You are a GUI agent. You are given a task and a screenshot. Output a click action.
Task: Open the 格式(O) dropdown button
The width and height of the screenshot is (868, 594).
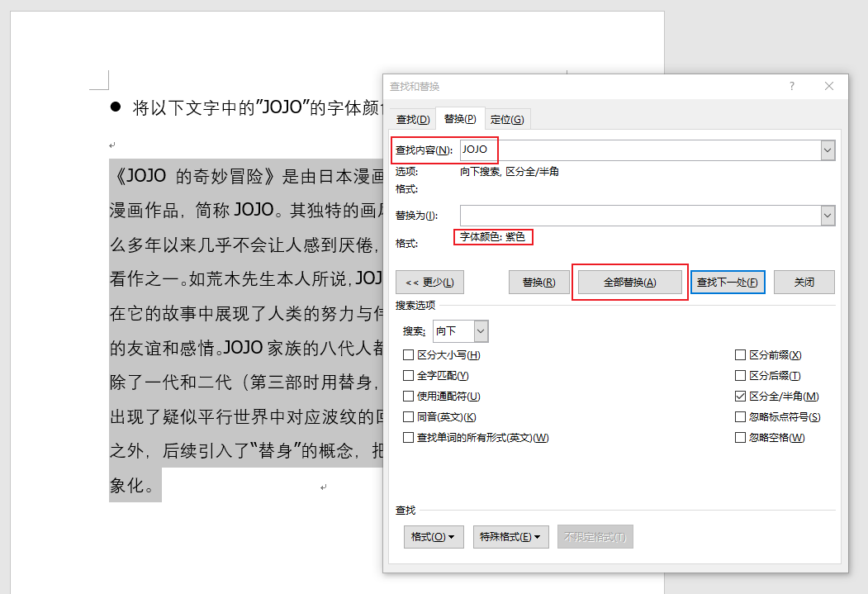[x=434, y=537]
